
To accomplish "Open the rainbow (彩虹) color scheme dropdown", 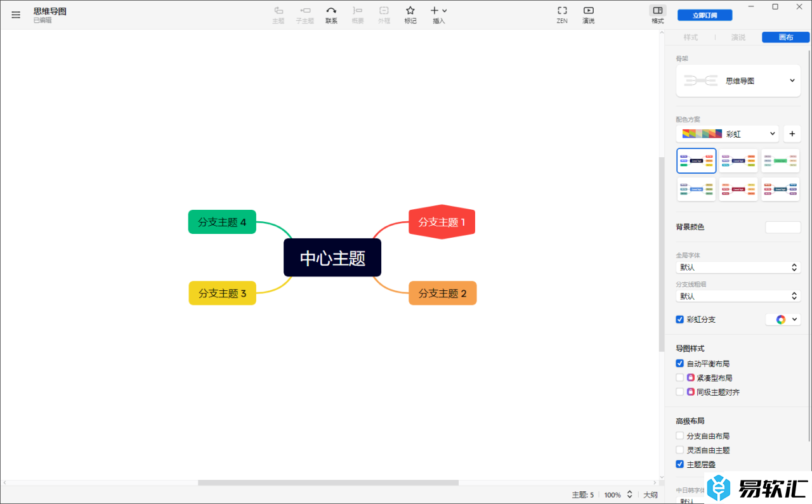I will [728, 134].
